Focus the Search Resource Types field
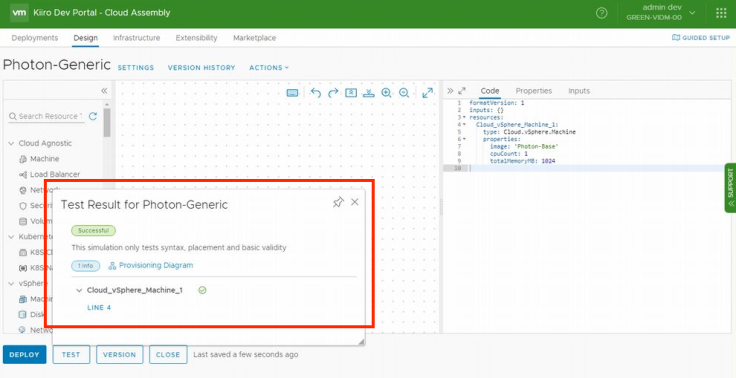The image size is (736, 378). pos(46,116)
